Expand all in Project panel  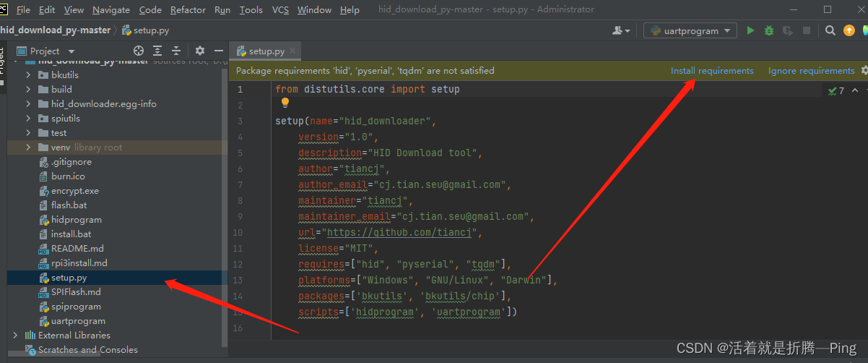point(157,51)
